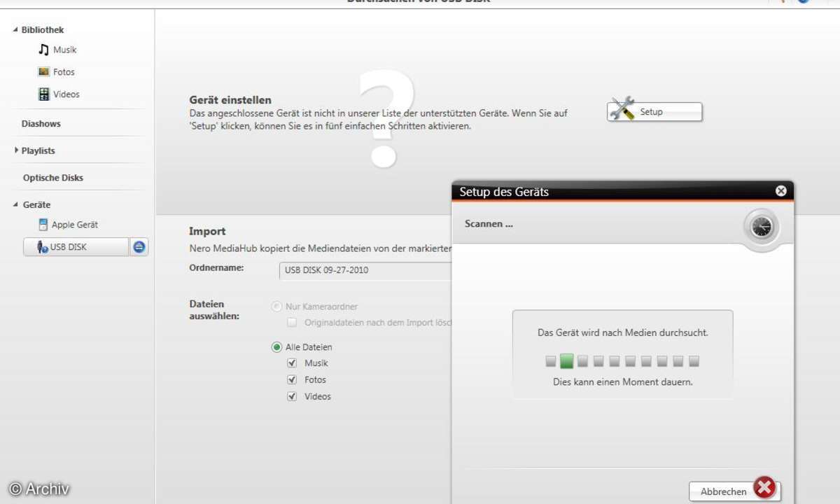Click the "Import" heading
This screenshot has width=840, height=504.
(x=207, y=231)
